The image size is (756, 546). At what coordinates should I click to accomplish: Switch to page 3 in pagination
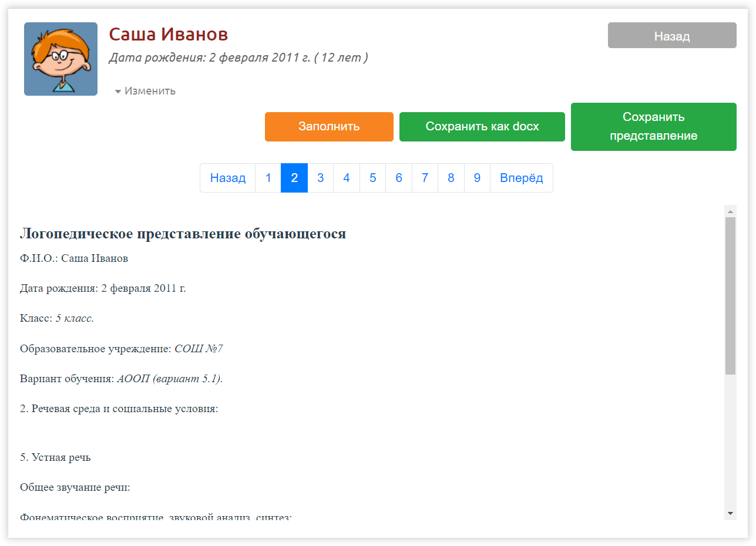[320, 178]
